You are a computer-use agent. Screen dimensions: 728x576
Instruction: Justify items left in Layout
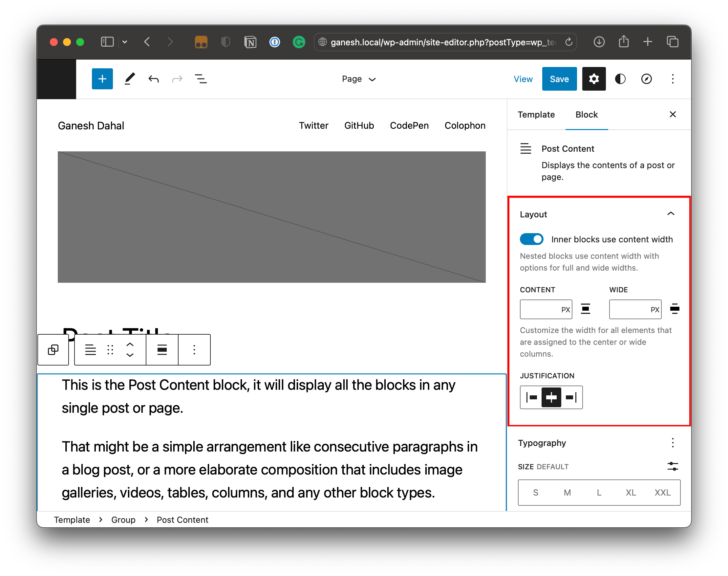[x=531, y=397]
